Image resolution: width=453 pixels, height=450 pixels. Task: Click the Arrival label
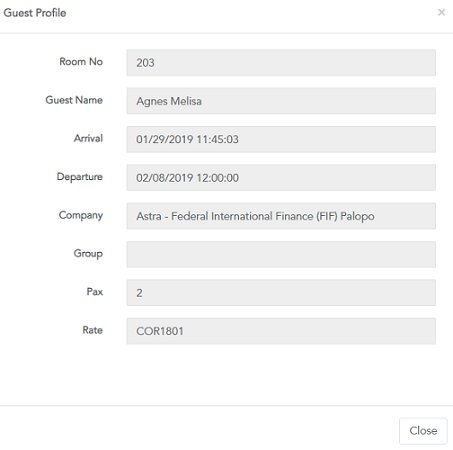click(88, 138)
